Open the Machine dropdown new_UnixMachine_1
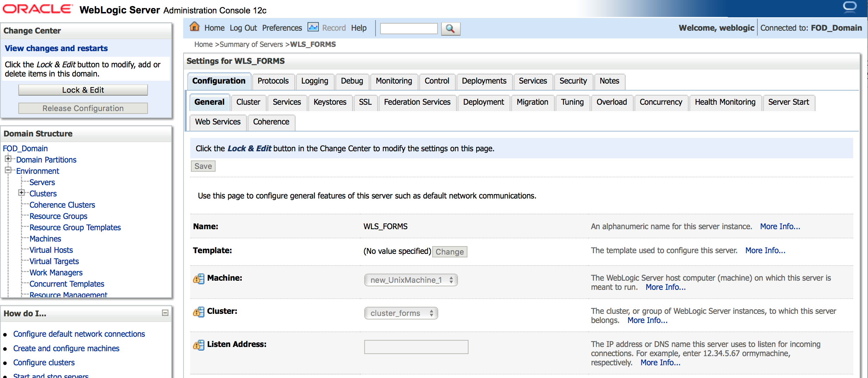The image size is (868, 378). click(411, 280)
